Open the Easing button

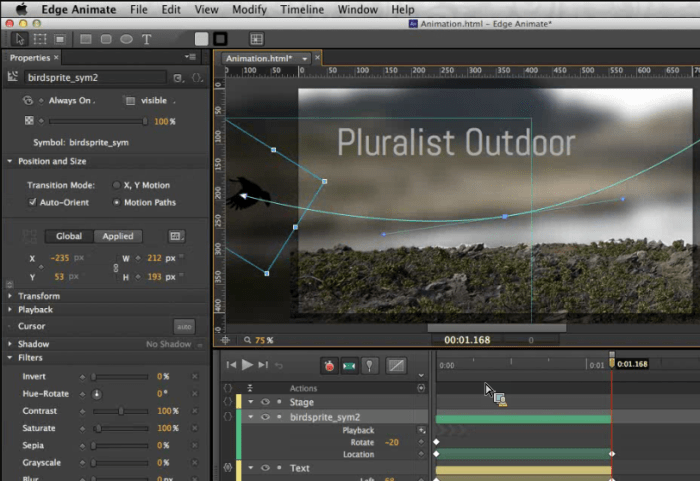[396, 366]
